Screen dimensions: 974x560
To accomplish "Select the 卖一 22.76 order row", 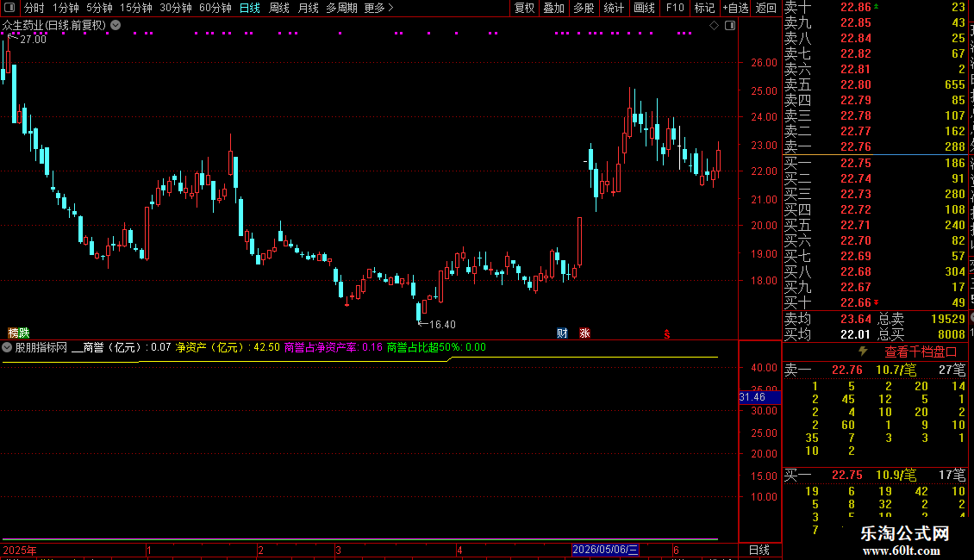I will [875, 146].
